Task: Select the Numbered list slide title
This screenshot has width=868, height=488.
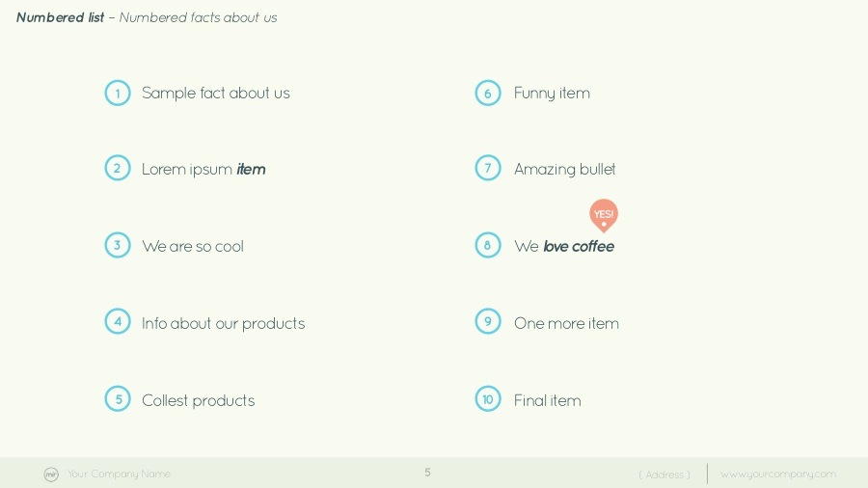Action: point(60,17)
